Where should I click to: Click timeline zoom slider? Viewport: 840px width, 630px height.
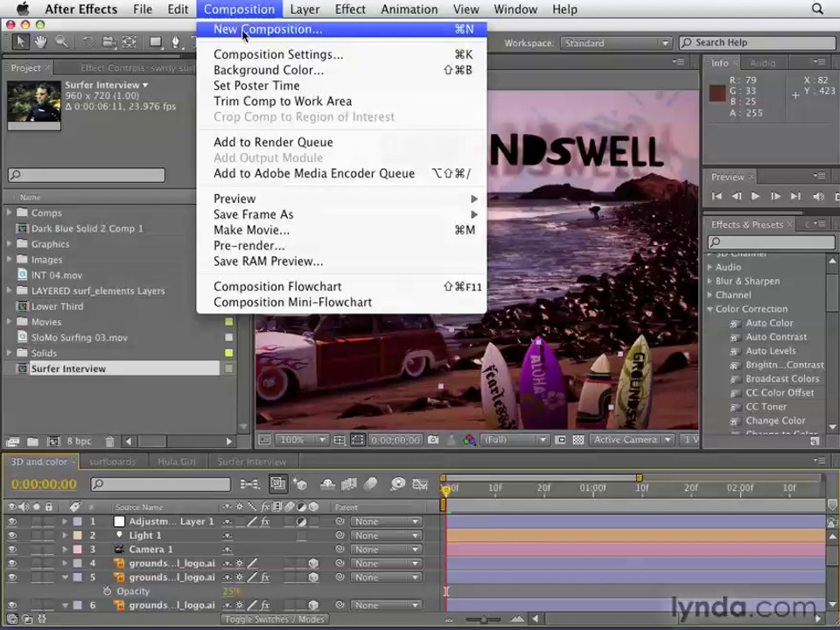tap(483, 619)
